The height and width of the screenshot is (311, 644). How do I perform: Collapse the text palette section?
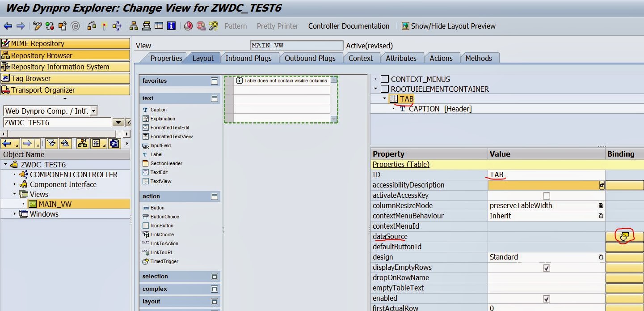coord(215,98)
